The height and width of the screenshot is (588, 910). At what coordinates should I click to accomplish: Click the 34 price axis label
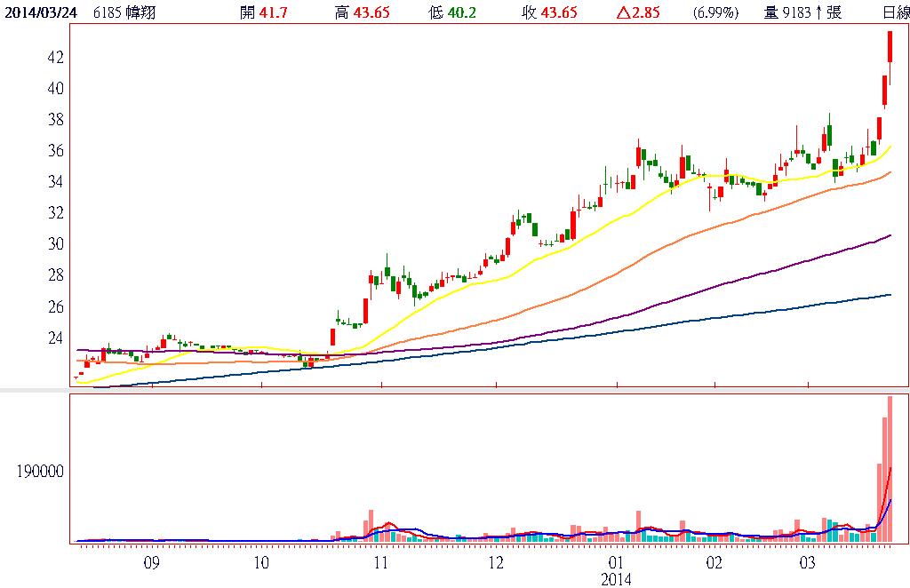point(54,182)
